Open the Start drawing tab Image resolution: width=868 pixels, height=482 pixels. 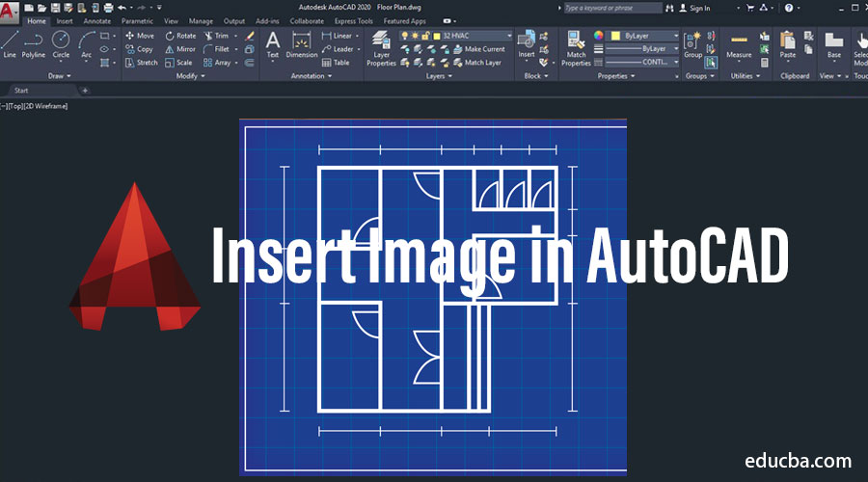pos(21,91)
